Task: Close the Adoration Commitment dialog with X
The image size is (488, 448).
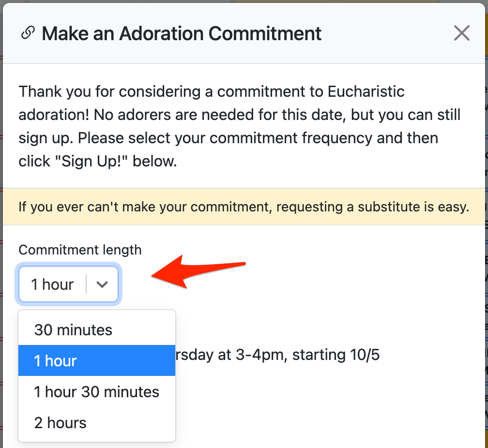Action: coord(461,33)
